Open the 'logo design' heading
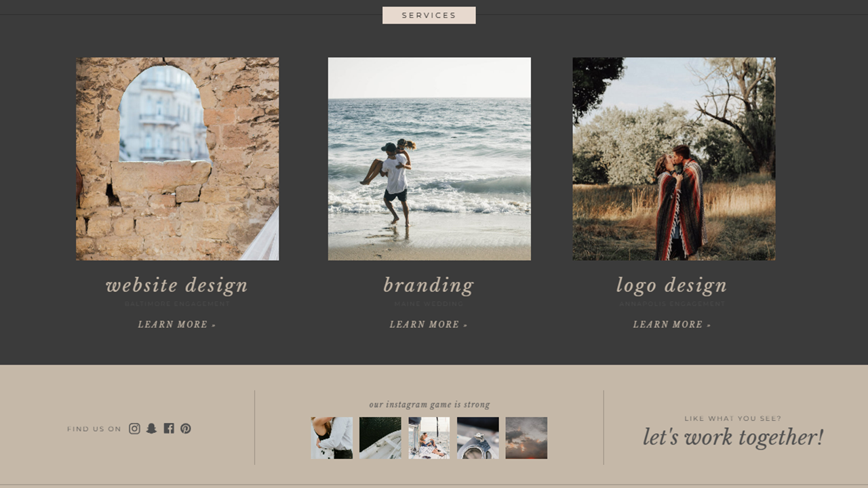This screenshot has height=488, width=868. pyautogui.click(x=672, y=285)
